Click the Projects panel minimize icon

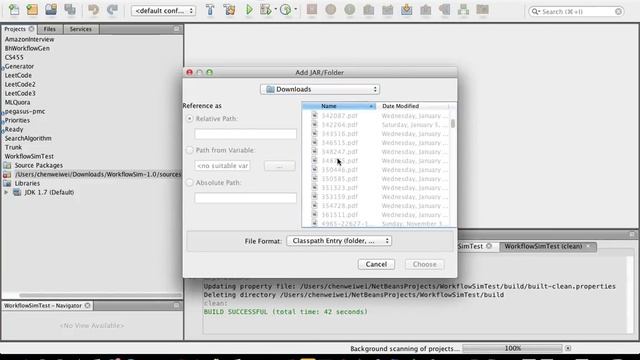(176, 29)
